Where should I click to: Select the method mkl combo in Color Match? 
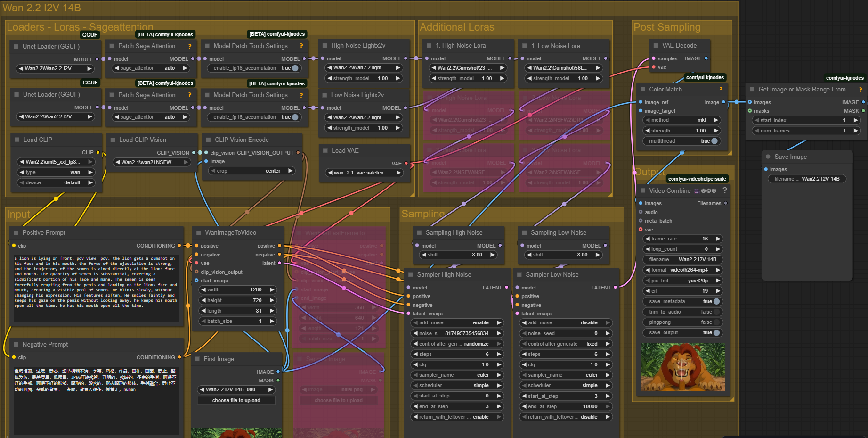[x=681, y=120]
